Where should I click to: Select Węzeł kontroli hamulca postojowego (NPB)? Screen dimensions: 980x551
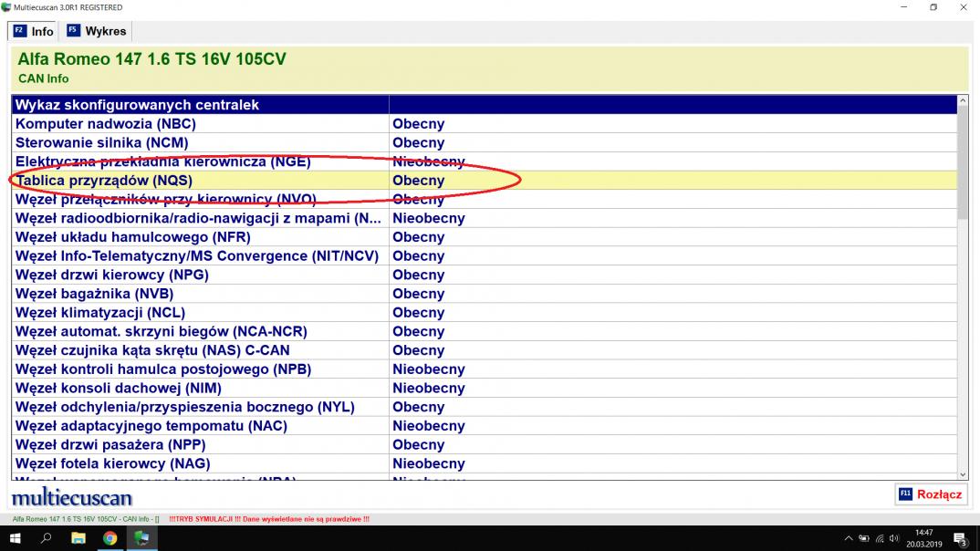pyautogui.click(x=484, y=369)
